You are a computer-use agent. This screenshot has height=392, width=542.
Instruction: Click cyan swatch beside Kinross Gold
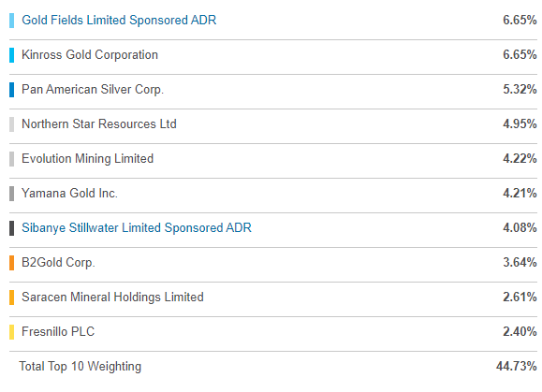pos(12,55)
